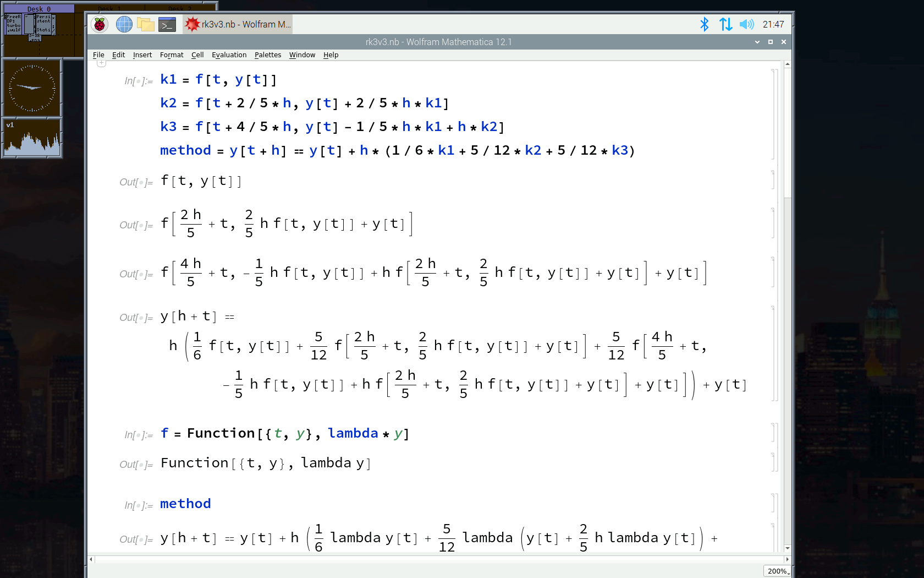Click the volume speaker icon
924x578 pixels.
[746, 24]
